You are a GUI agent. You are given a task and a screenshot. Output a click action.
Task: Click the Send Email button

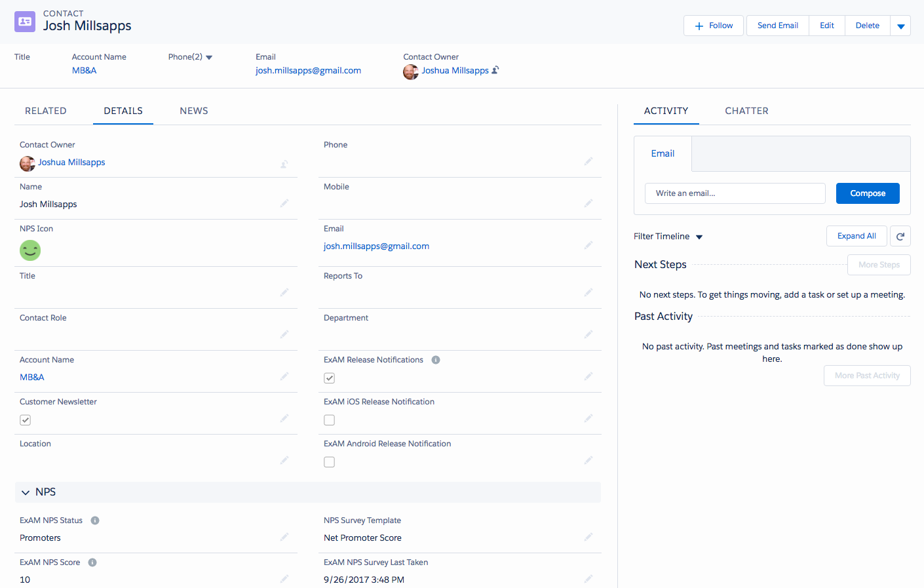click(778, 26)
